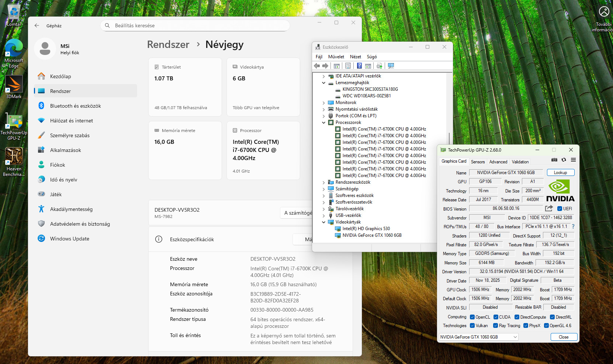This screenshot has width=613, height=364.
Task: Click the update driver icon with green arrow
Action: [379, 66]
